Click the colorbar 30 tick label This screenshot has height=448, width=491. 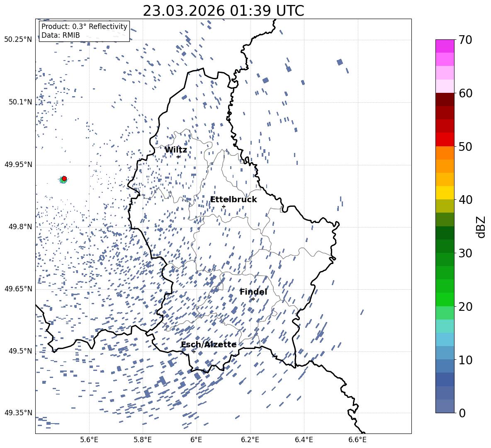466,253
